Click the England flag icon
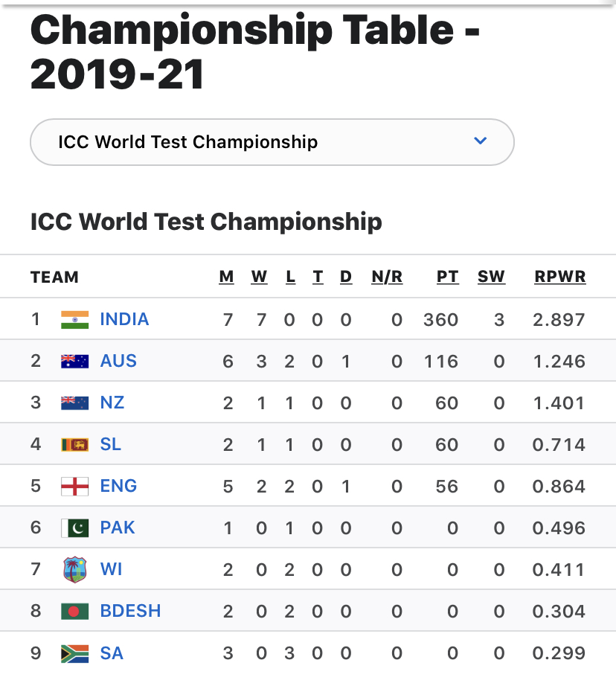The height and width of the screenshot is (686, 616). pos(75,486)
